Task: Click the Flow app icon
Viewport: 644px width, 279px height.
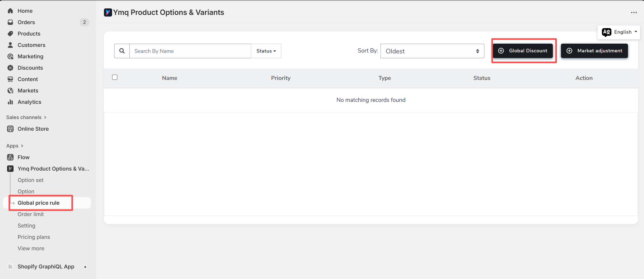Action: coord(10,157)
